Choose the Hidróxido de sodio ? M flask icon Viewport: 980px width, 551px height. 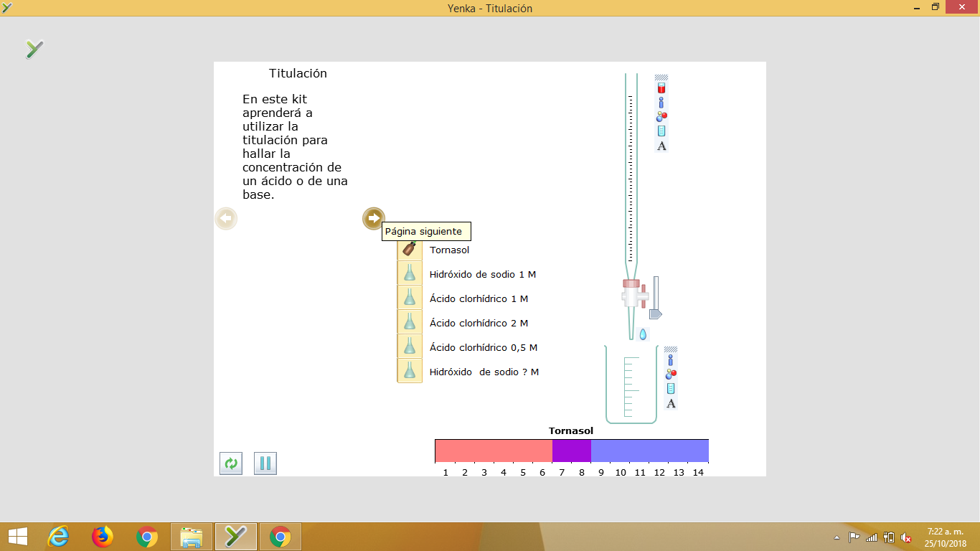(410, 371)
